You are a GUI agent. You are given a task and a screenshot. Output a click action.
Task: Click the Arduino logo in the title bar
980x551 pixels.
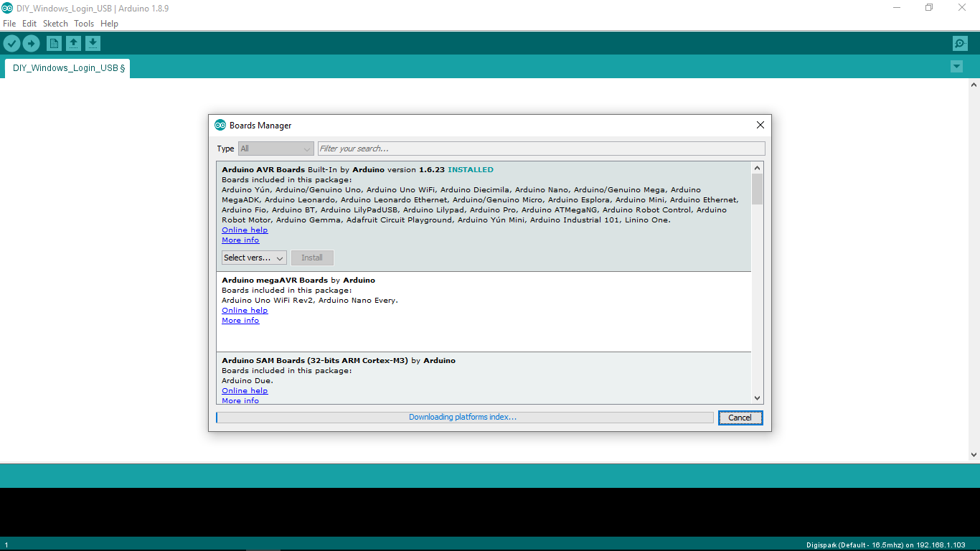tap(7, 8)
